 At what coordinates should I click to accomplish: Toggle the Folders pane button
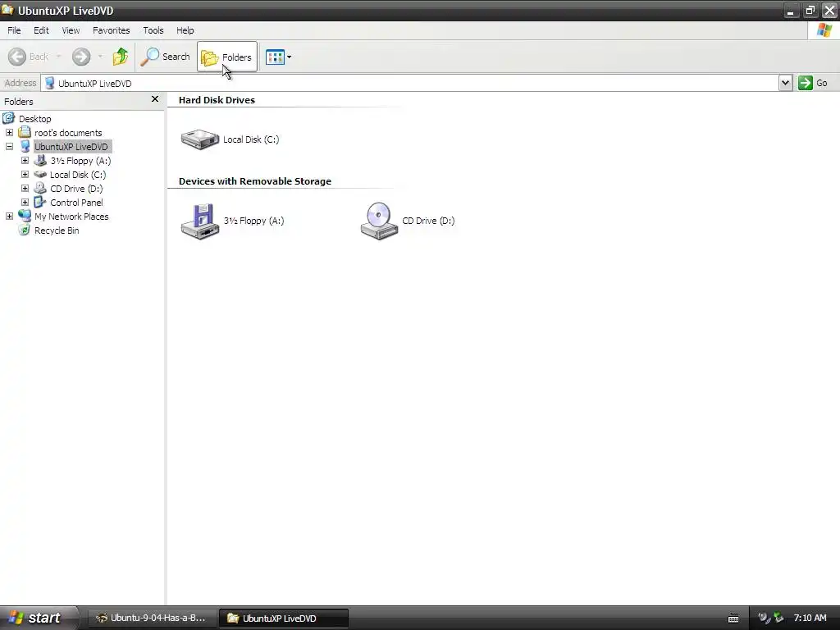coord(227,57)
